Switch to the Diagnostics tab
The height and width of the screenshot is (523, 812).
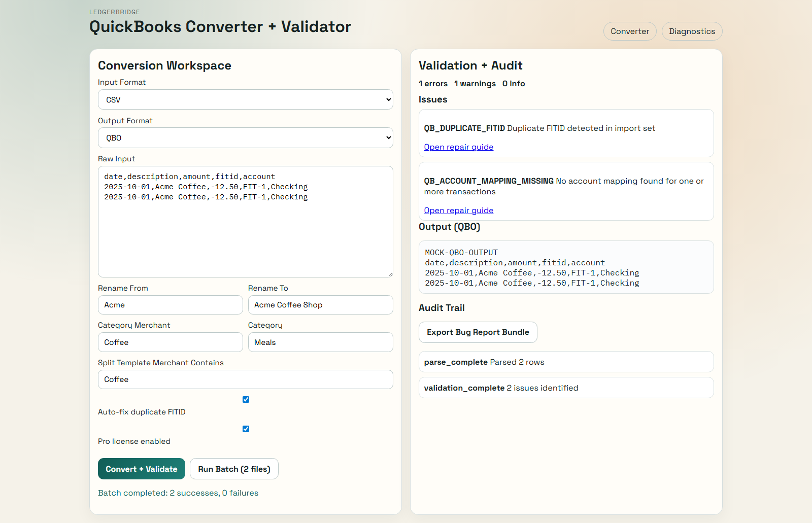[692, 31]
